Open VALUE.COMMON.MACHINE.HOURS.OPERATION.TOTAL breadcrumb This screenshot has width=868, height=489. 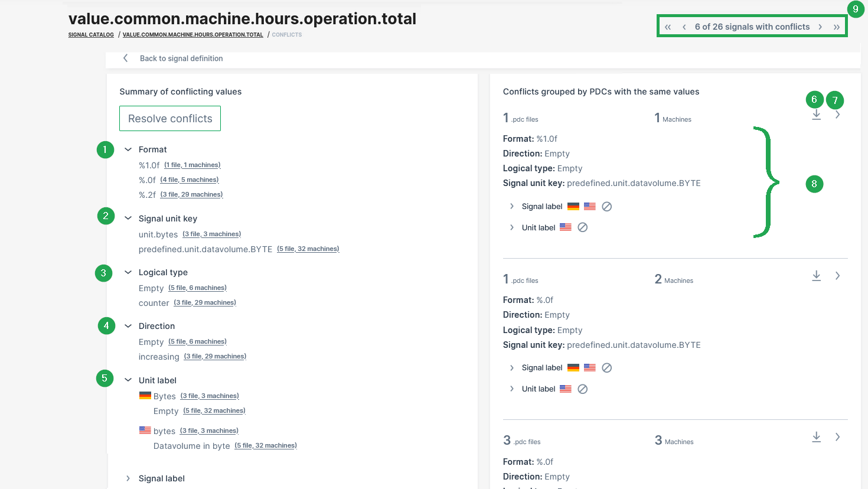(x=192, y=35)
